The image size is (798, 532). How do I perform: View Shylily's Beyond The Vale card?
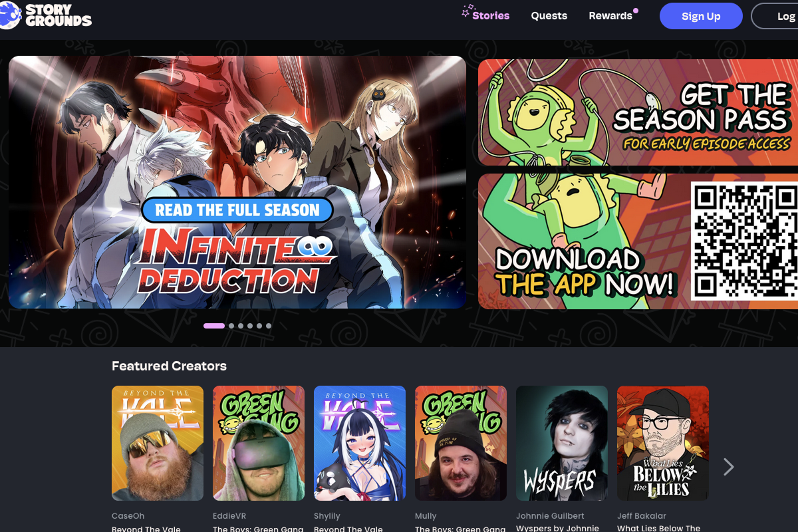[359, 443]
